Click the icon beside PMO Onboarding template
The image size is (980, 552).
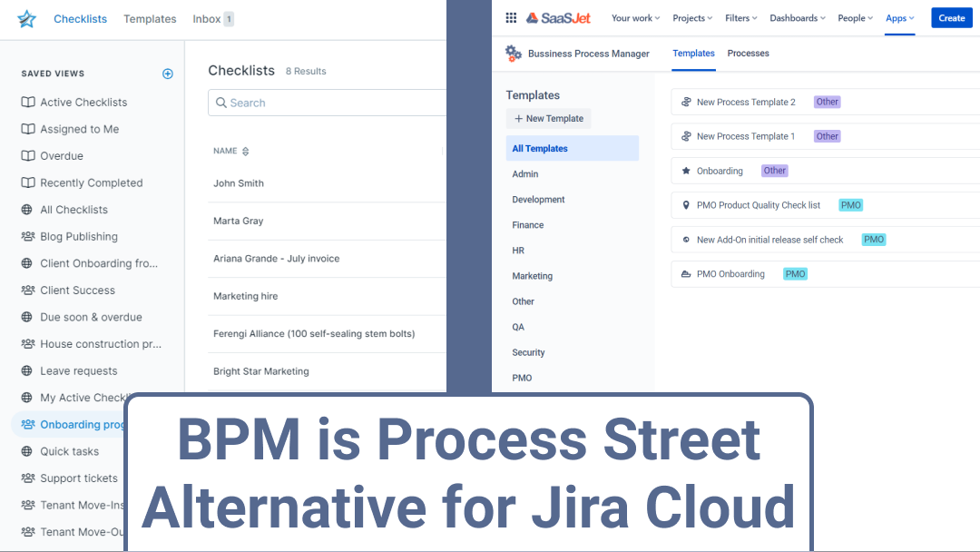coord(686,274)
